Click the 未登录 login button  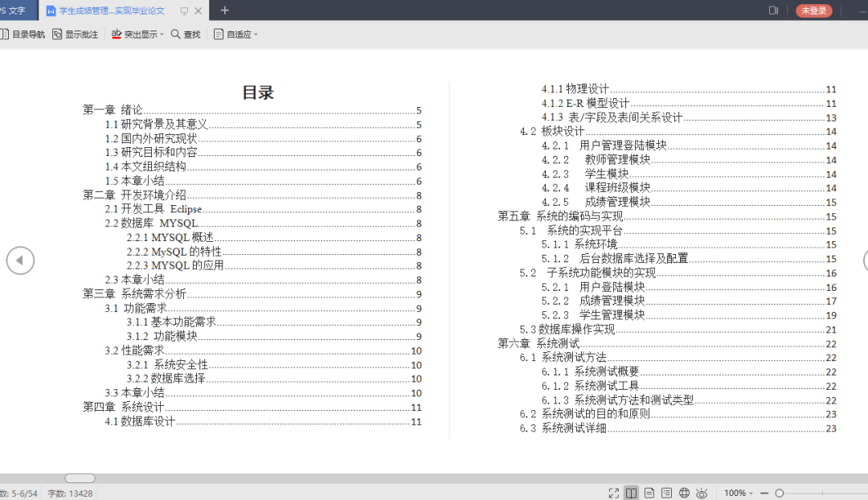tap(813, 10)
